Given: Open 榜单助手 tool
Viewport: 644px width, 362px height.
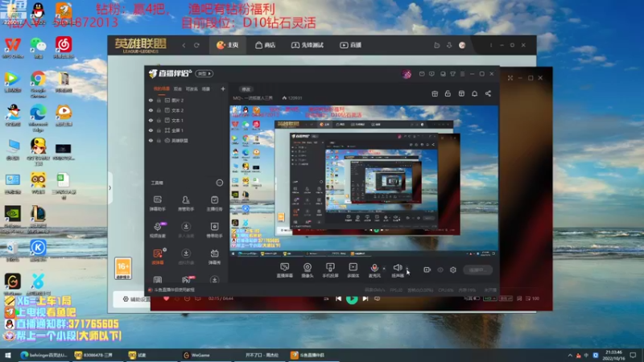Looking at the screenshot, I should point(214,230).
